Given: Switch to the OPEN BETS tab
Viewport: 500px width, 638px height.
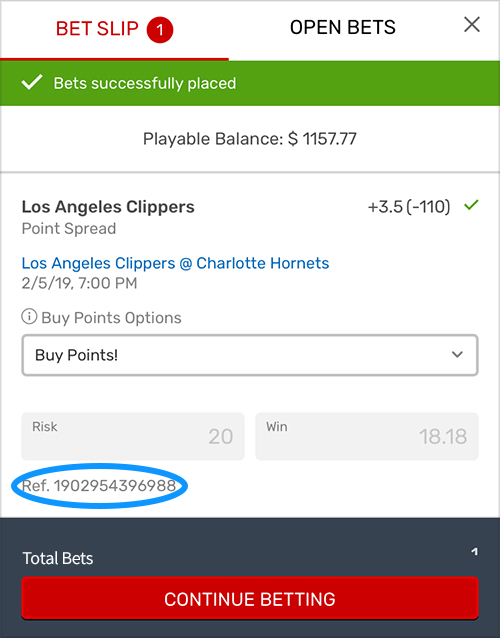Looking at the screenshot, I should pos(343,28).
